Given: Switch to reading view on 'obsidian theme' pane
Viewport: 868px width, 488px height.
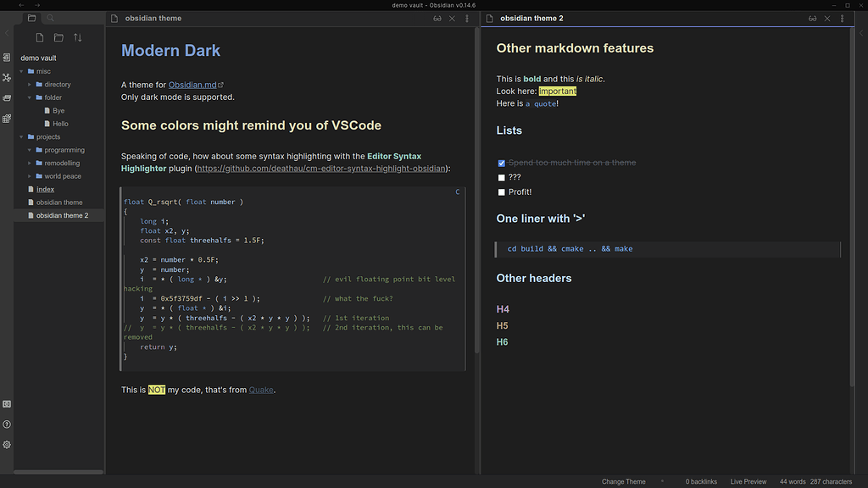Looking at the screenshot, I should click(437, 18).
